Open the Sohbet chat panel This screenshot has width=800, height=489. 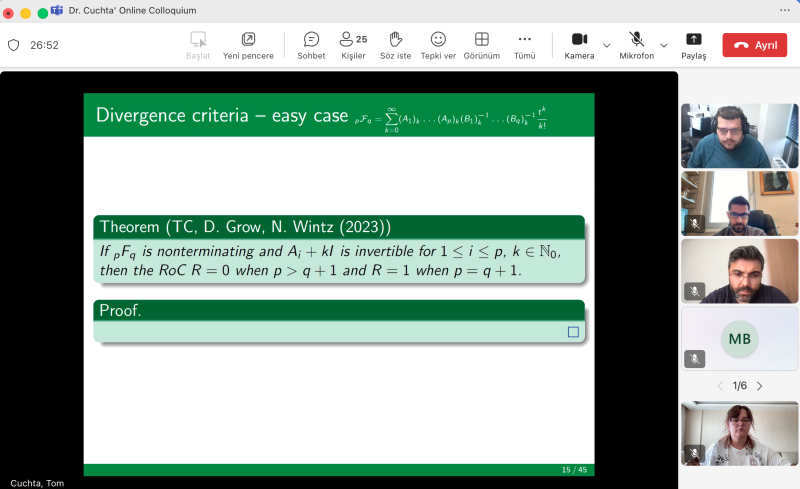(x=311, y=45)
